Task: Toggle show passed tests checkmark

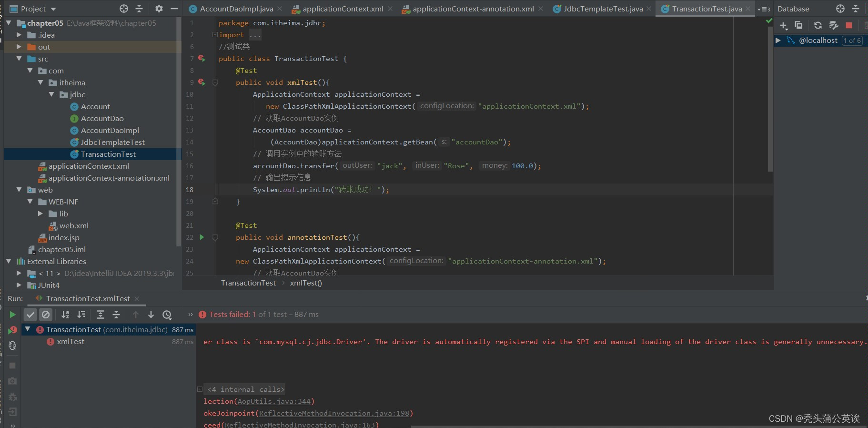Action: coord(30,315)
